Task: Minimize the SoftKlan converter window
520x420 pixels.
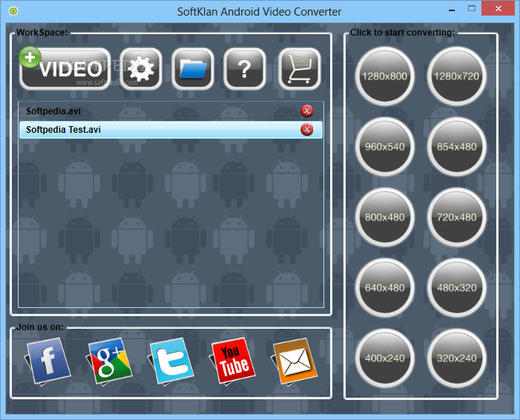Action: [x=452, y=10]
